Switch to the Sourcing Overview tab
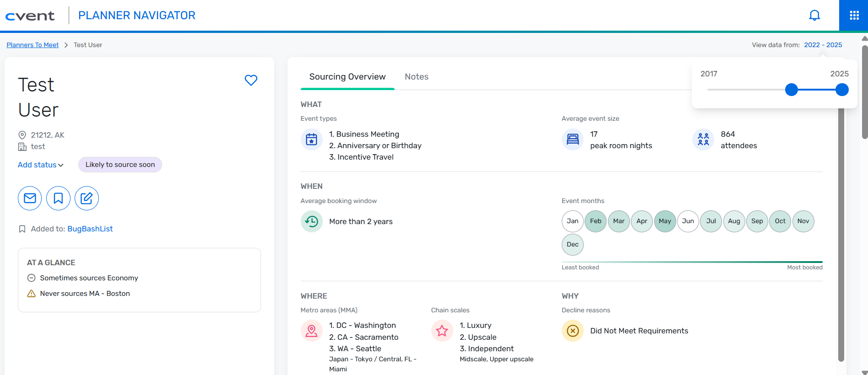The width and height of the screenshot is (868, 375). [347, 77]
